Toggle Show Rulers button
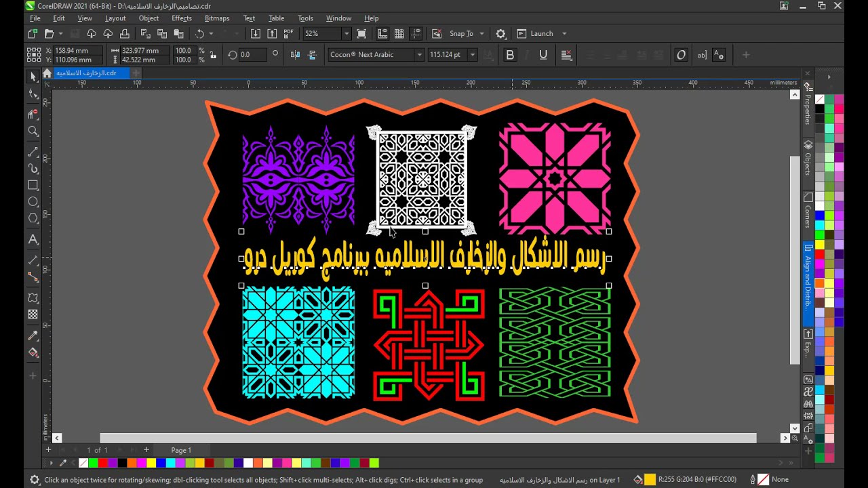This screenshot has width=868, height=488. coord(382,33)
